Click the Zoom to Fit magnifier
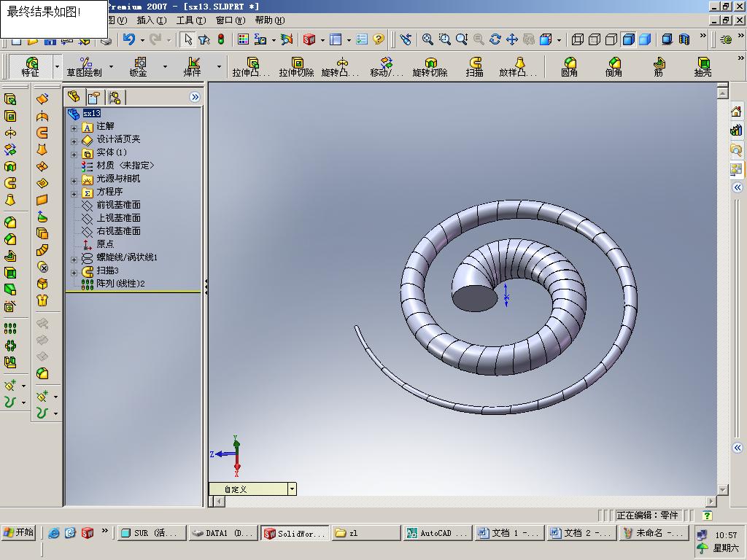The image size is (747, 560). (x=427, y=39)
